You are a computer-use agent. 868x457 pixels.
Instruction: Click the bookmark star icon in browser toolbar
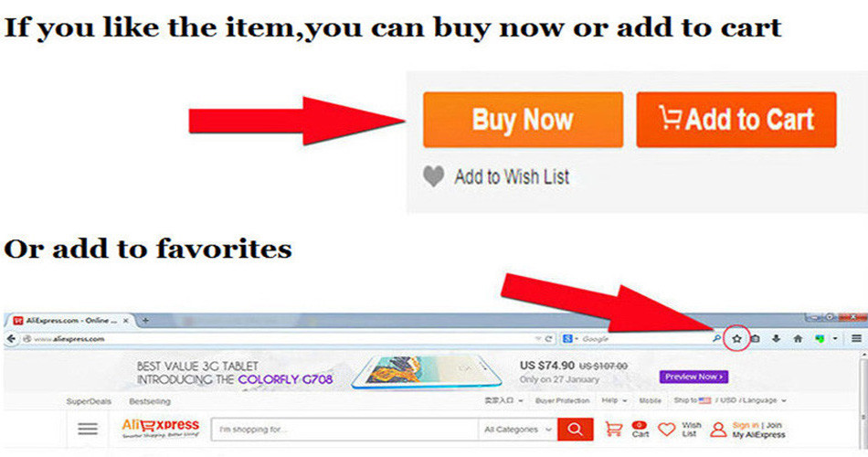(x=736, y=338)
